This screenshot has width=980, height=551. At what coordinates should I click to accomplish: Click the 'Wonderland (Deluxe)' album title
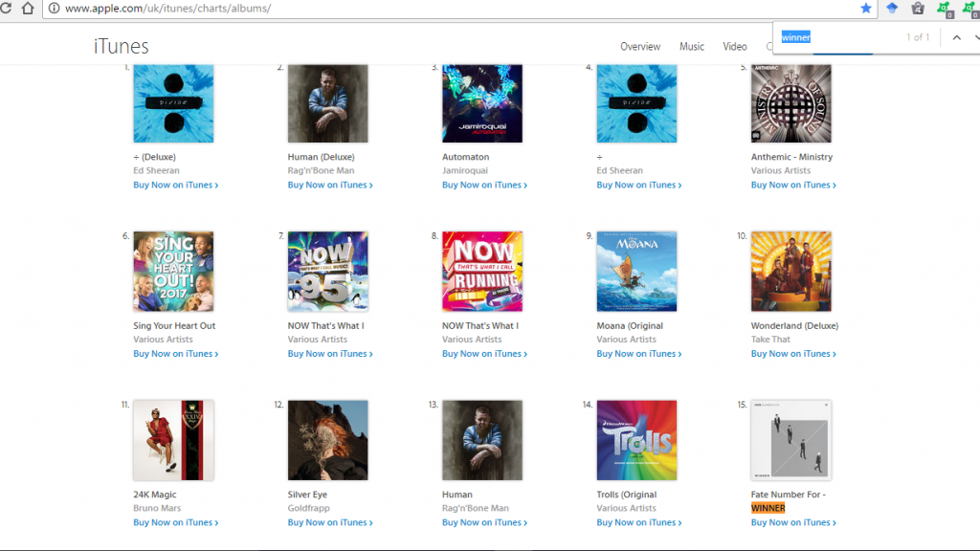794,325
